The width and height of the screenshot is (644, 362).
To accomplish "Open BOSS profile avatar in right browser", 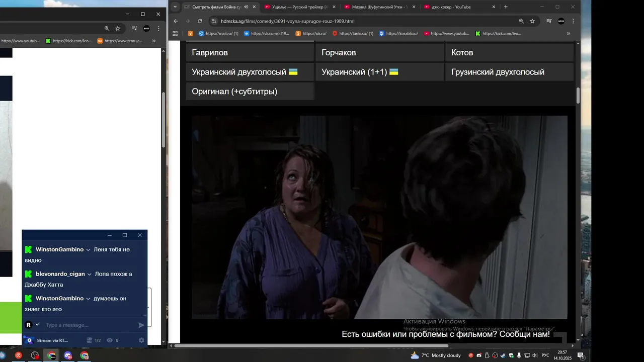I will tap(561, 21).
